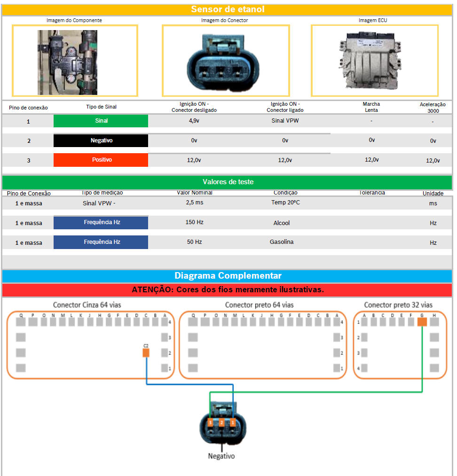Click the red Positivo signal type cell
The image size is (457, 476).
(x=101, y=160)
